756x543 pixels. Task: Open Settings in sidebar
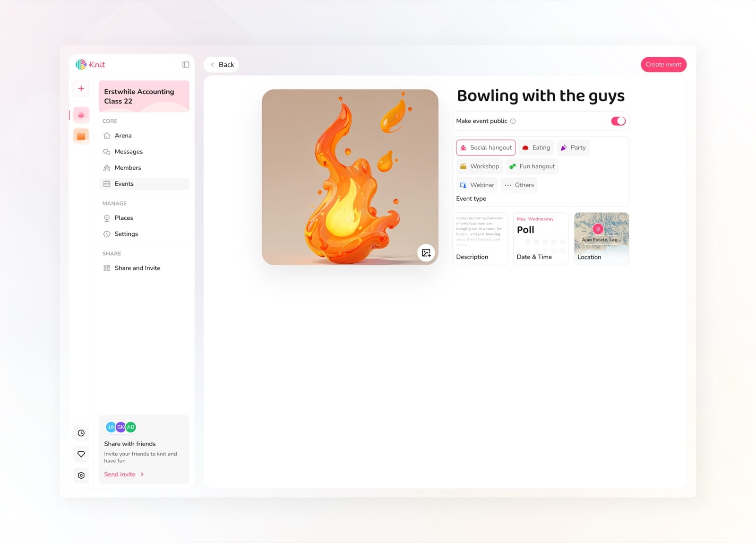coord(144,234)
